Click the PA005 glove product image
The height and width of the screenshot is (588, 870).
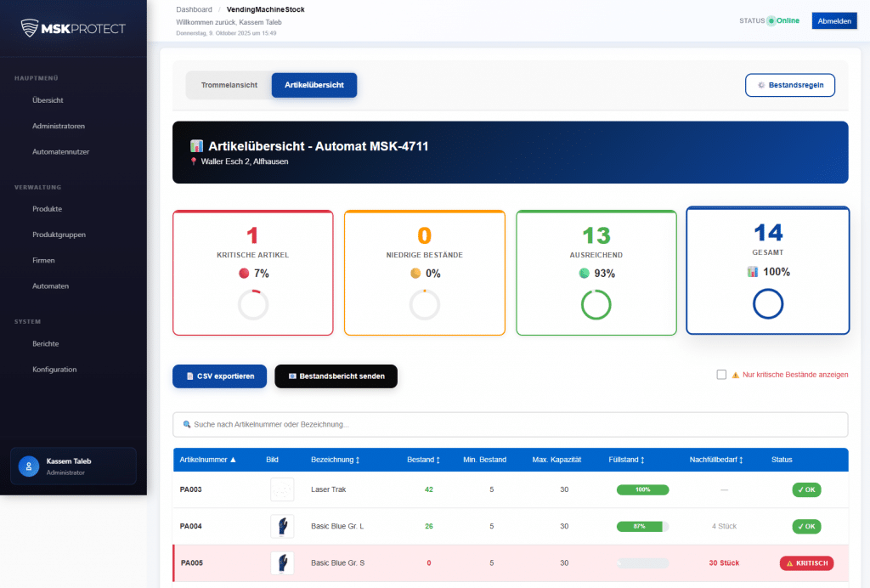click(x=282, y=563)
